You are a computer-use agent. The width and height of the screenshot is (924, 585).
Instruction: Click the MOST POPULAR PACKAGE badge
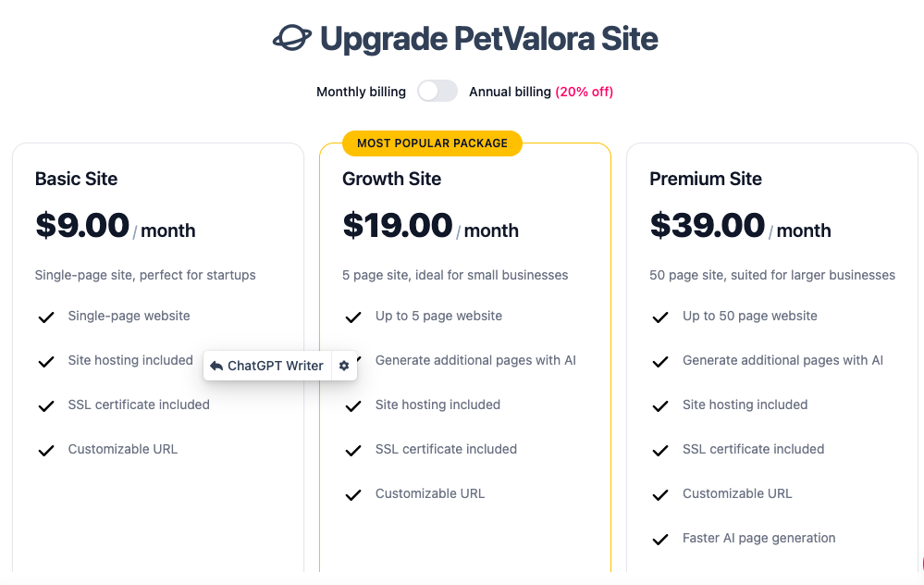click(432, 143)
